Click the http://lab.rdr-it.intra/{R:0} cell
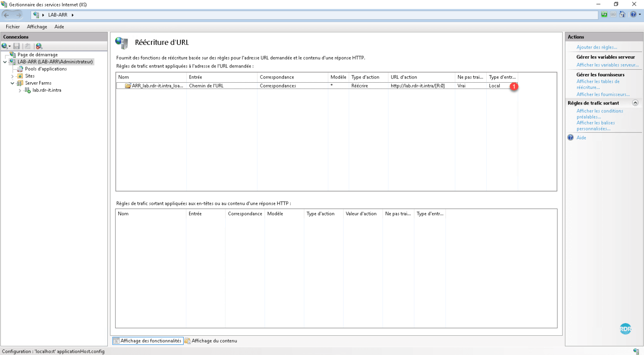Image resolution: width=644 pixels, height=355 pixels. click(x=418, y=86)
